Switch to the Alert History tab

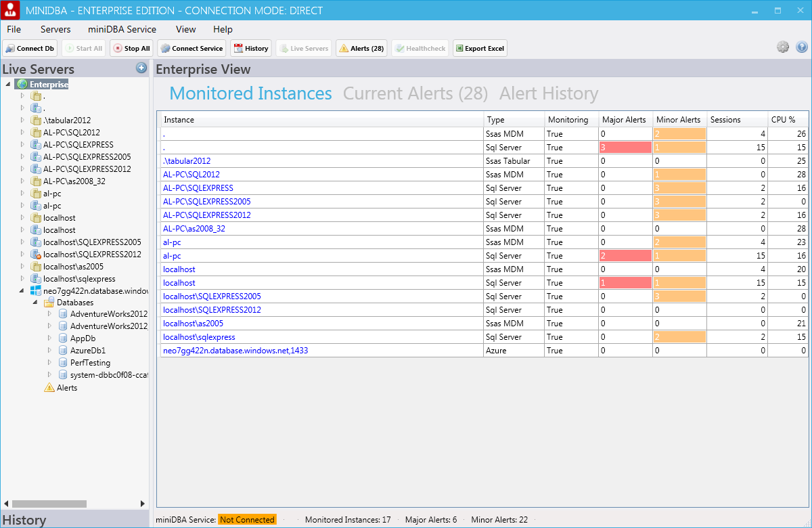coord(549,93)
